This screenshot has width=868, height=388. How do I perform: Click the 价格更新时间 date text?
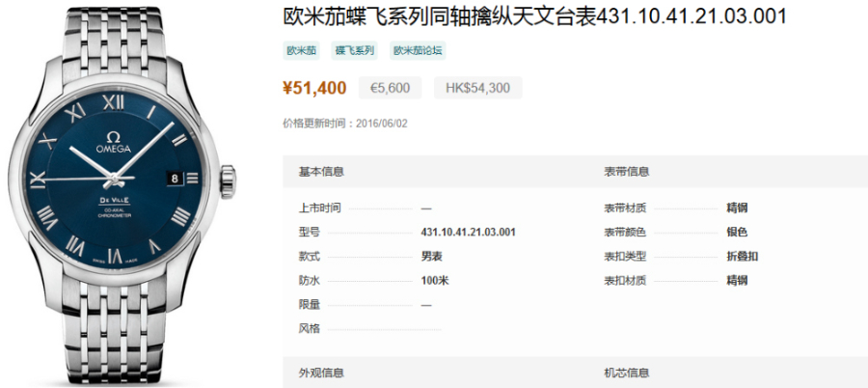click(345, 124)
